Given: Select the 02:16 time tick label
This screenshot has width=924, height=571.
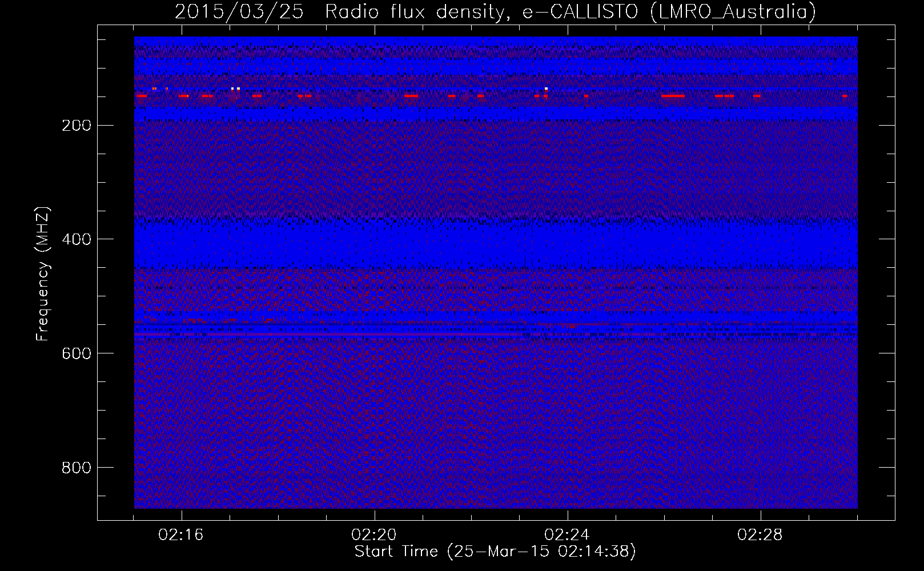Looking at the screenshot, I should pyautogui.click(x=181, y=535).
